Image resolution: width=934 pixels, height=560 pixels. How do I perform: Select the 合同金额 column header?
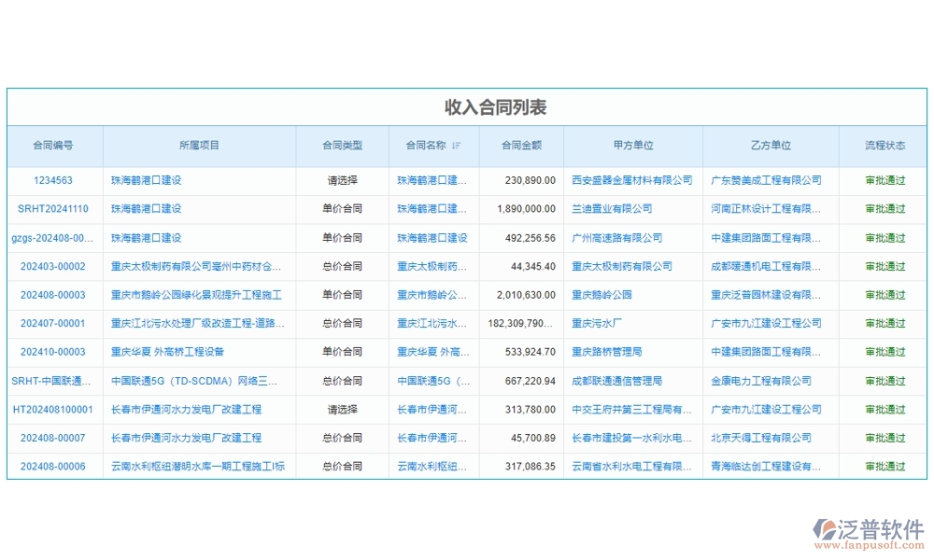point(522,146)
